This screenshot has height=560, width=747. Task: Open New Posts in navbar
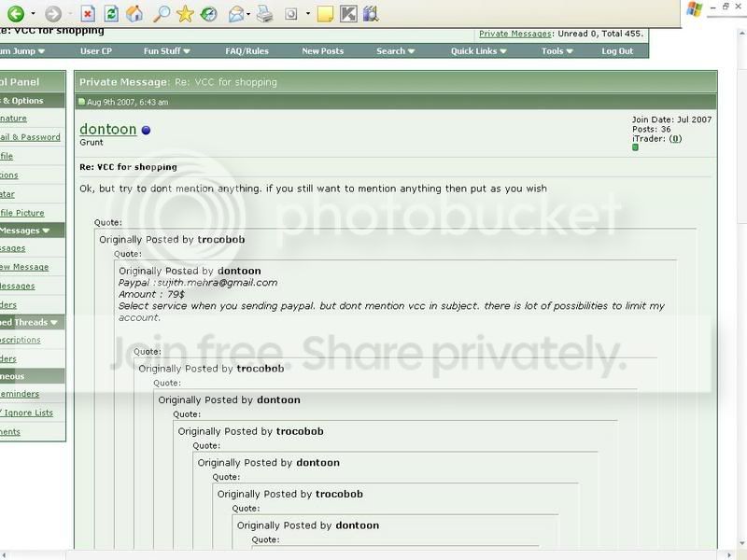coord(322,51)
